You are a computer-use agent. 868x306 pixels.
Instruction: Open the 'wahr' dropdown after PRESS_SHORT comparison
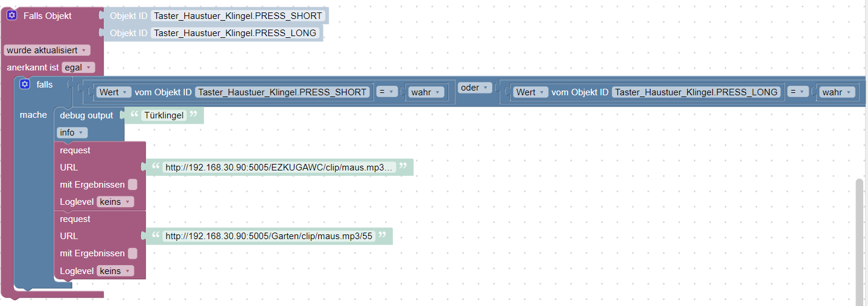[426, 92]
